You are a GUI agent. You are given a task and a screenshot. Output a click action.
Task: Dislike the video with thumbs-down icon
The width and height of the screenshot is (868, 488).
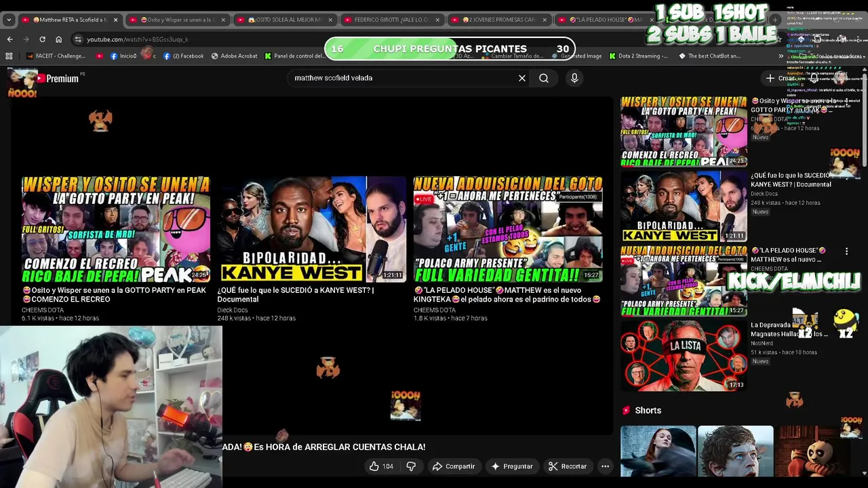411,466
